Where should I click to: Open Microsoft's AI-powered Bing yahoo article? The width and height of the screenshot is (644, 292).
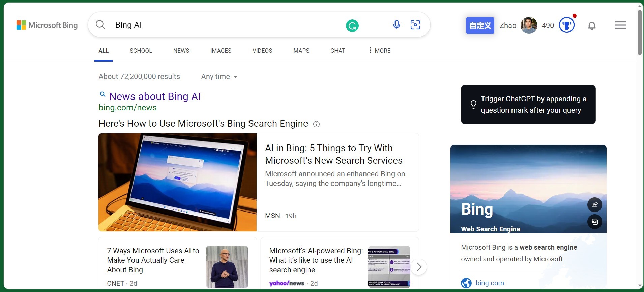pyautogui.click(x=316, y=260)
